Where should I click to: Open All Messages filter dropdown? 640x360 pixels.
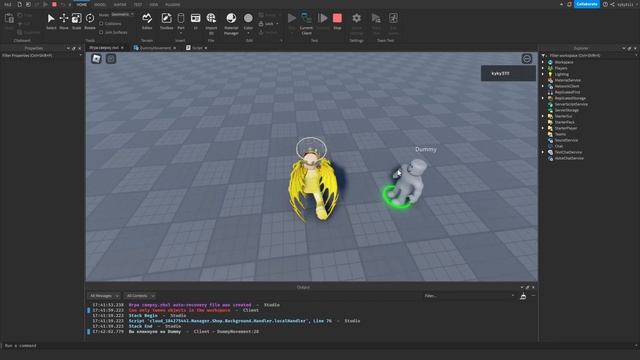[x=104, y=296]
